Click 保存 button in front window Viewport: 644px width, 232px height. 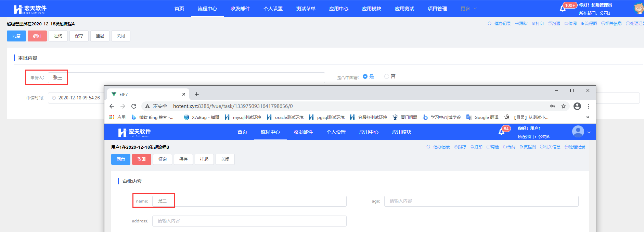coord(183,159)
